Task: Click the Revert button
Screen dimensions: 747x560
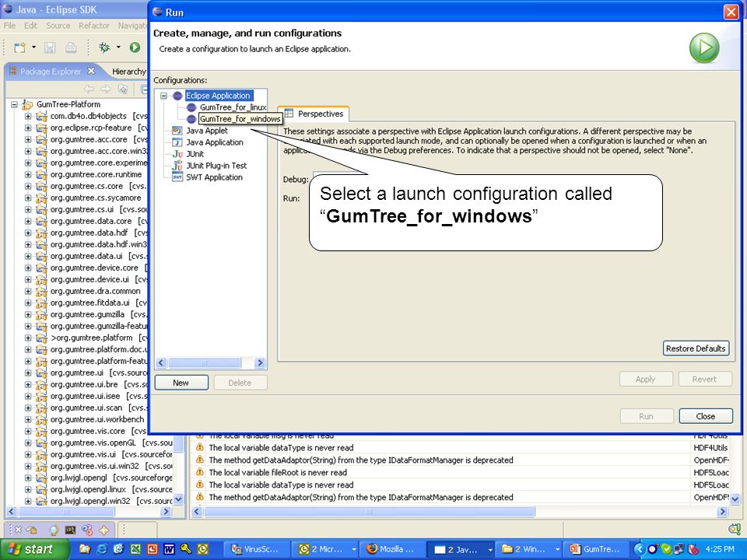Action: coord(705,379)
